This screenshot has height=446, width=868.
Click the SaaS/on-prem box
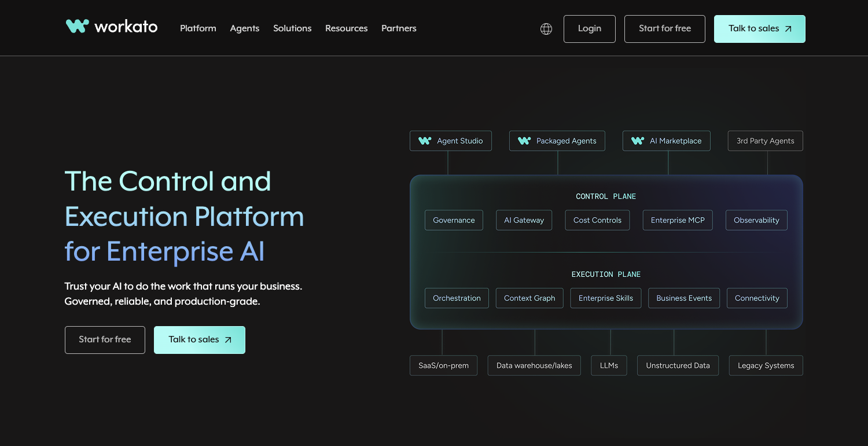click(443, 365)
